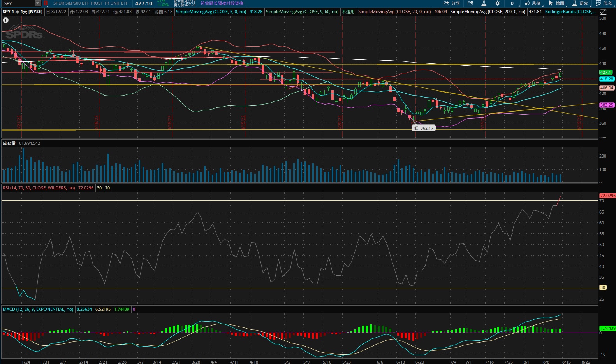Open the symbol selector dropdown arrow
The height and width of the screenshot is (364, 616).
(37, 3)
